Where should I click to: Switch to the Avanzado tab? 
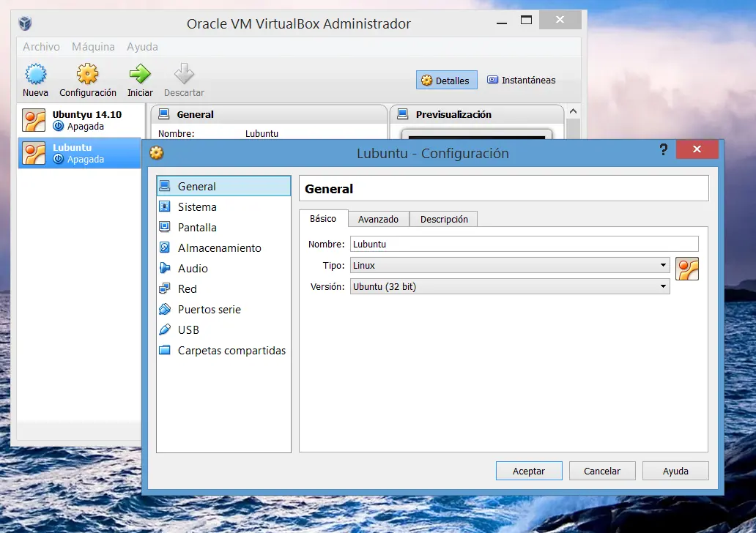click(379, 218)
